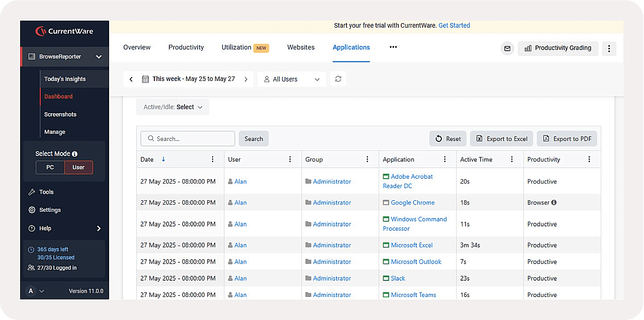The height and width of the screenshot is (320, 644).
Task: Click the Select Mode info icon
Action: pyautogui.click(x=75, y=154)
